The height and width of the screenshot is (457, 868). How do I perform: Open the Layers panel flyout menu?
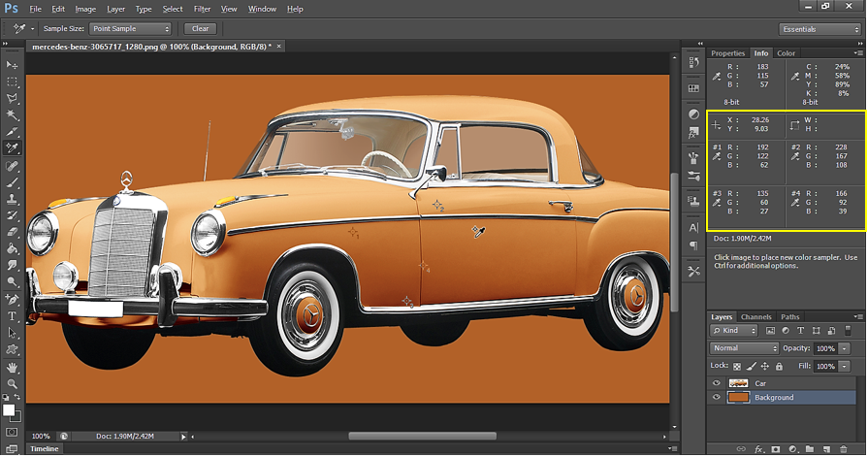click(x=858, y=317)
